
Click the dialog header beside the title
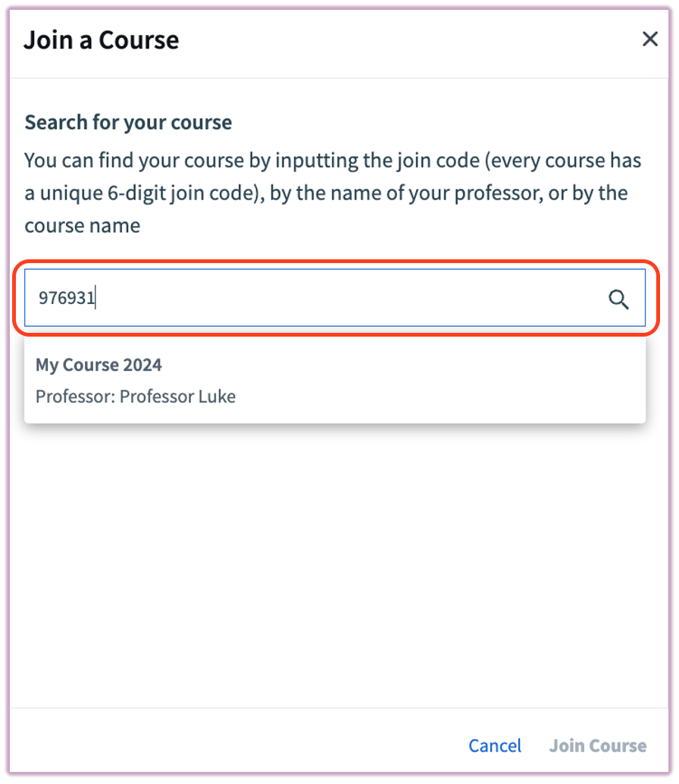pos(409,39)
